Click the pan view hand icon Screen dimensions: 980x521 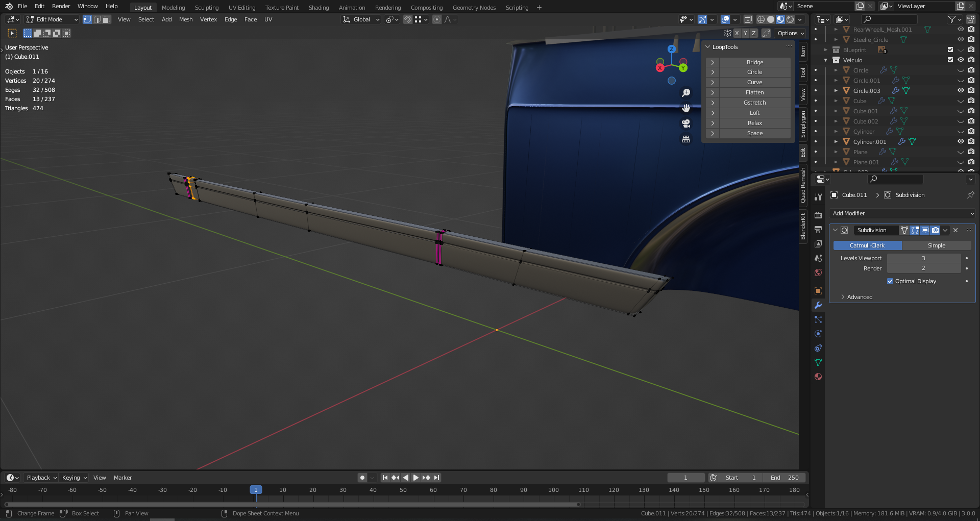pyautogui.click(x=686, y=108)
